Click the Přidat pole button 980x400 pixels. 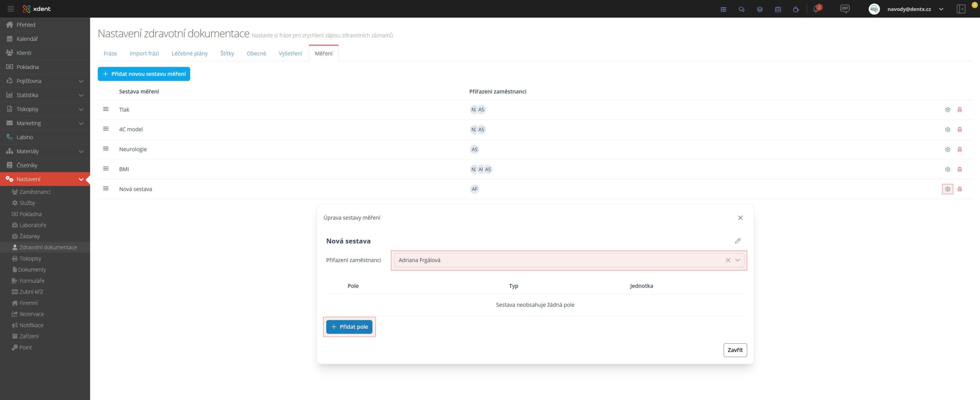(349, 327)
